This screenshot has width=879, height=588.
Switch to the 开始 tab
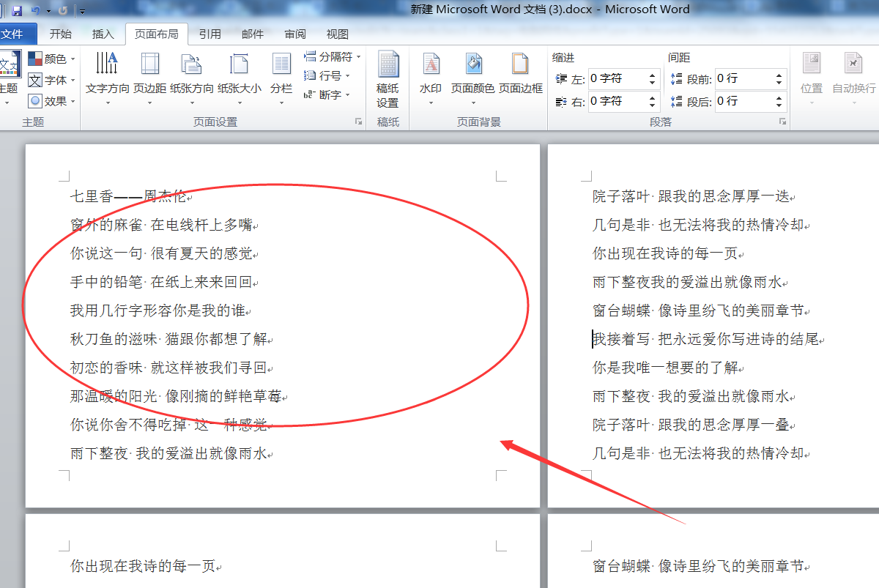pos(61,34)
